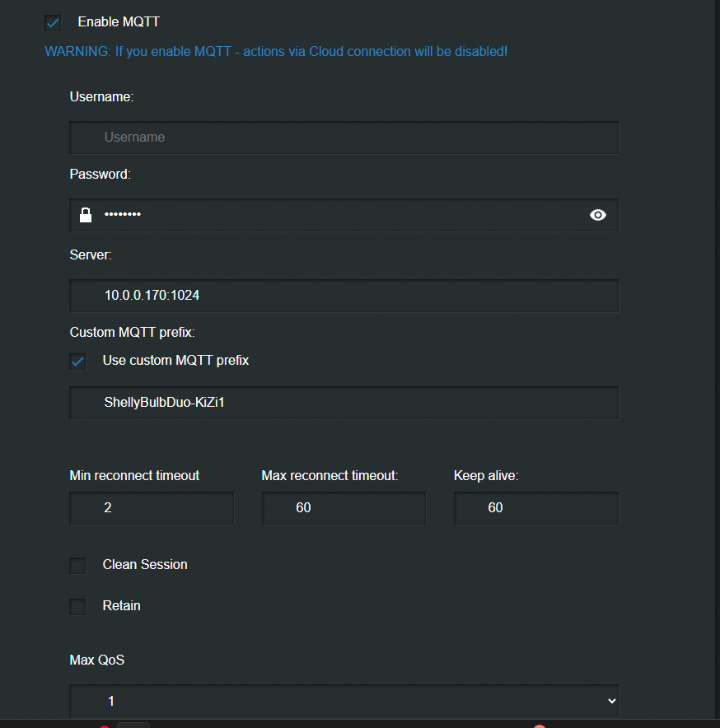The width and height of the screenshot is (720, 728).
Task: Click the "Server:" label text
Action: coord(90,255)
